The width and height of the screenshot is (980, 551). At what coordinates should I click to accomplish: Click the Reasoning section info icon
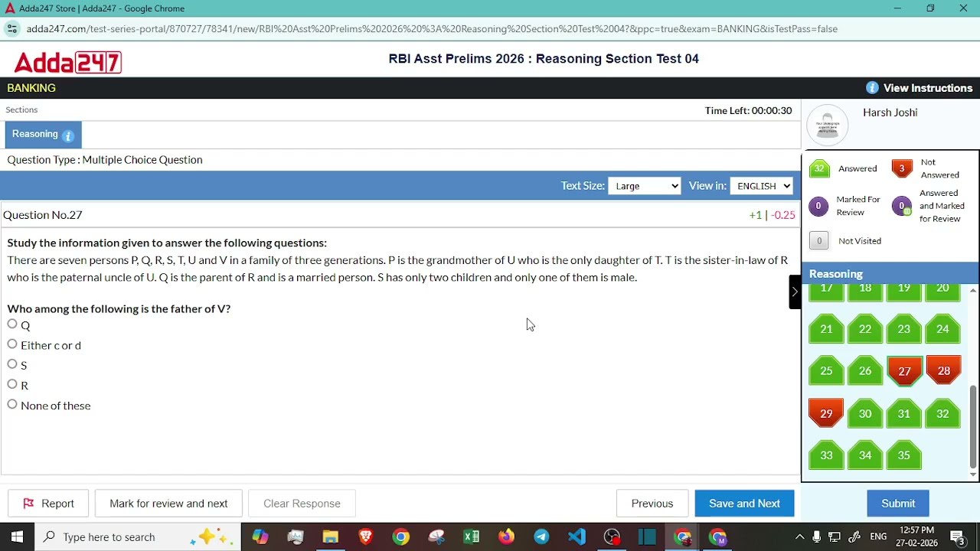click(68, 136)
